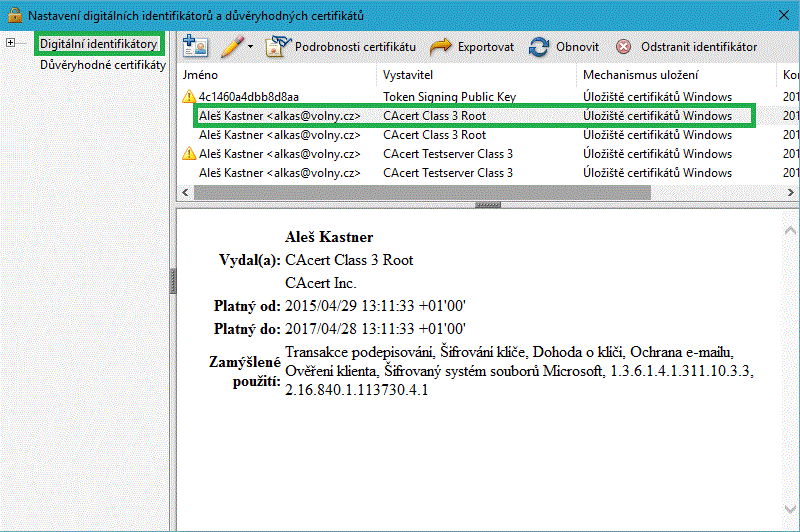Screen dimensions: 800x532
Task: Select Digitální identifikátory in the left tree
Action: 98,44
